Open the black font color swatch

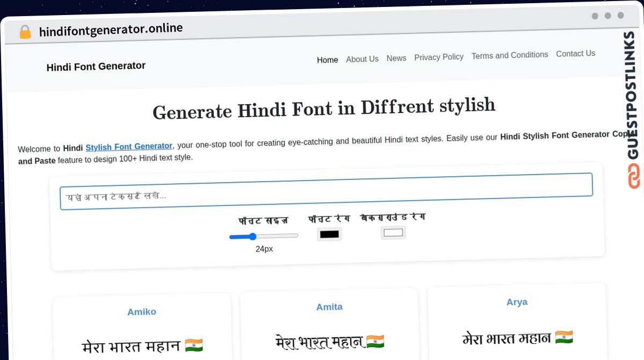click(x=330, y=234)
